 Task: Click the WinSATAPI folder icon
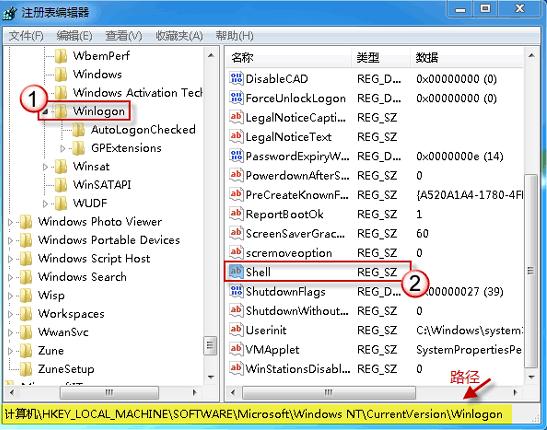tap(61, 184)
